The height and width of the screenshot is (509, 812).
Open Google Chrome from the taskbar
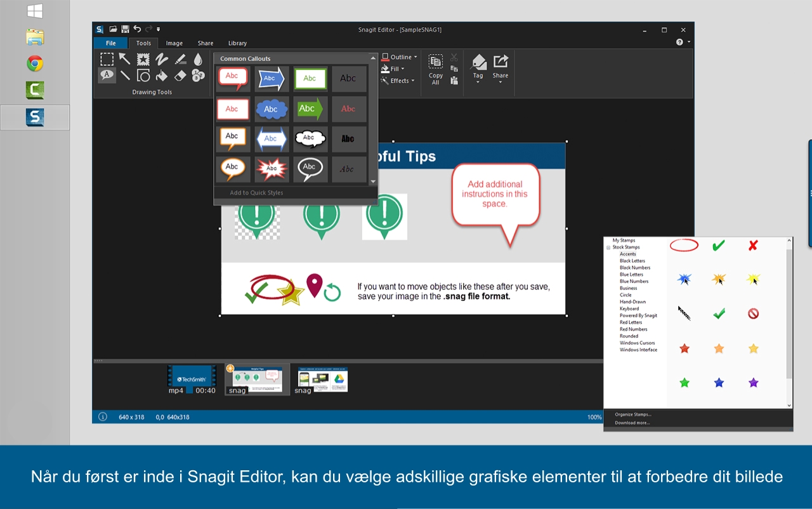[x=34, y=63]
